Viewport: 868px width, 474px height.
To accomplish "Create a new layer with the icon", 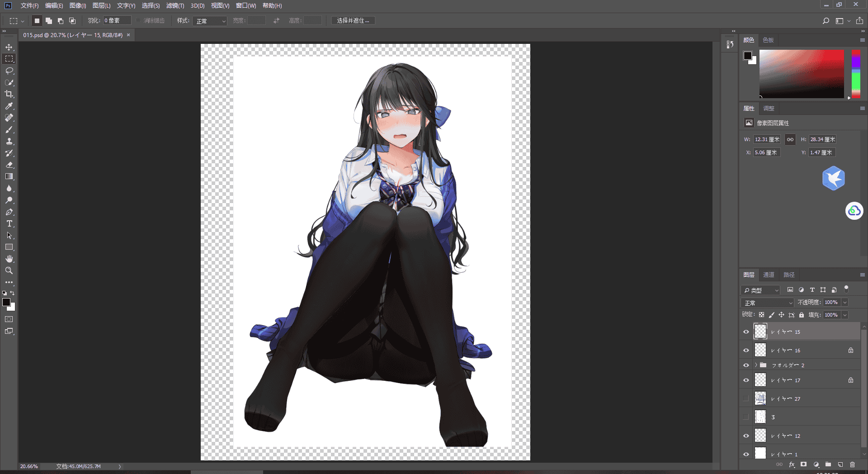I will coord(840,465).
